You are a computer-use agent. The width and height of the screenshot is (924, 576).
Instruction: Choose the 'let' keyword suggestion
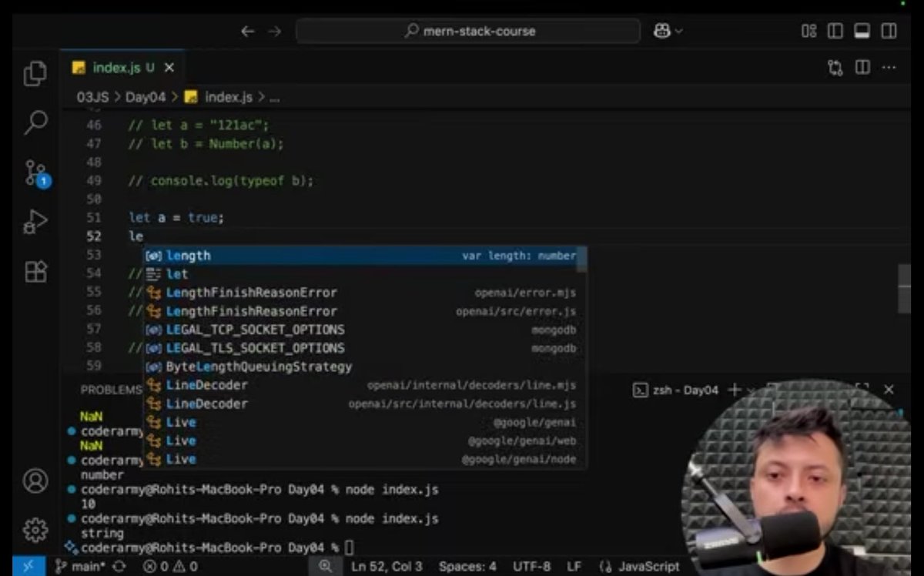pyautogui.click(x=361, y=274)
